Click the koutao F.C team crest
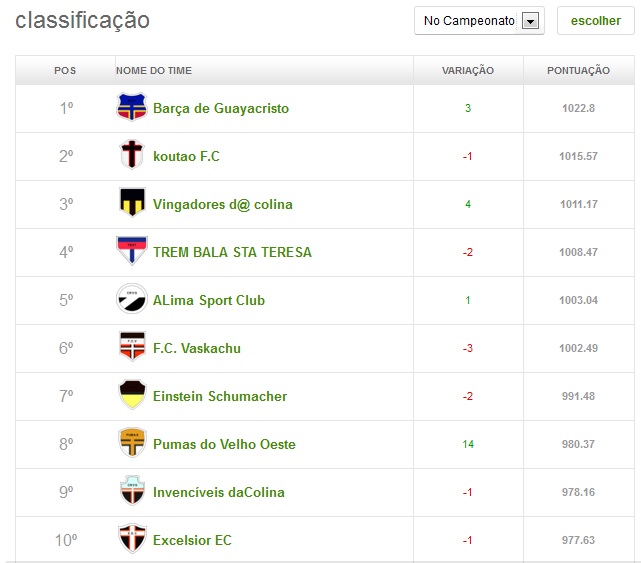This screenshot has width=641, height=563. tap(131, 156)
